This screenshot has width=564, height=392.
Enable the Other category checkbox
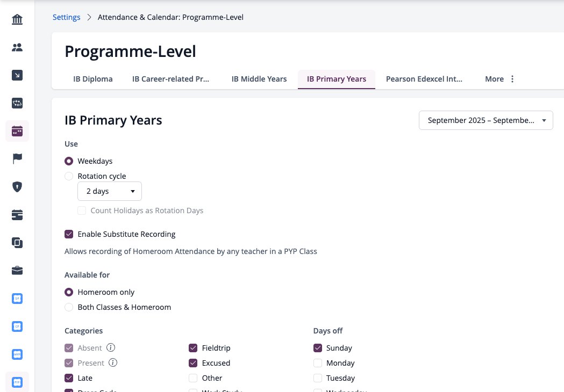193,378
